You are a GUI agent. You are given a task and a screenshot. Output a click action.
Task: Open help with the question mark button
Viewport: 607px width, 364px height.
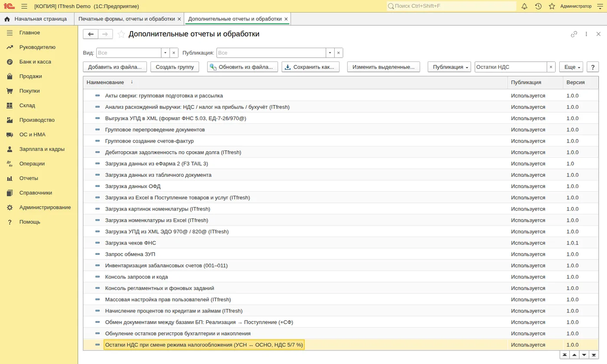pos(593,67)
